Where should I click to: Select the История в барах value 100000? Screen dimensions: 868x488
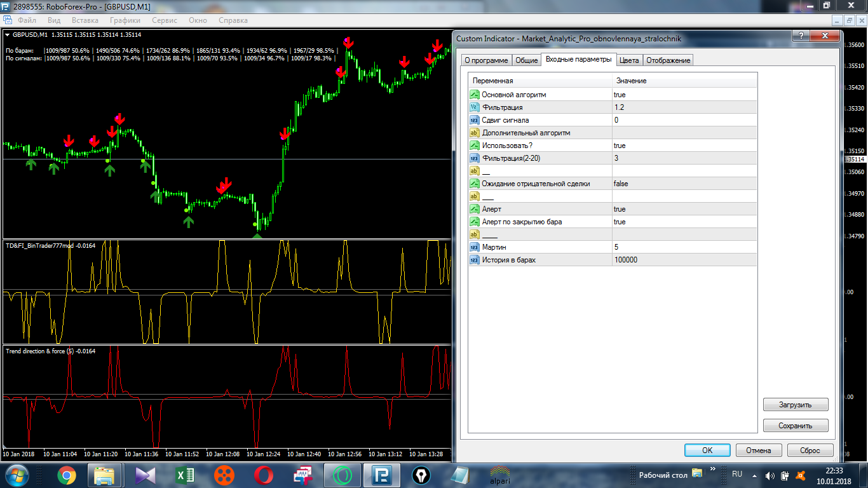click(684, 260)
